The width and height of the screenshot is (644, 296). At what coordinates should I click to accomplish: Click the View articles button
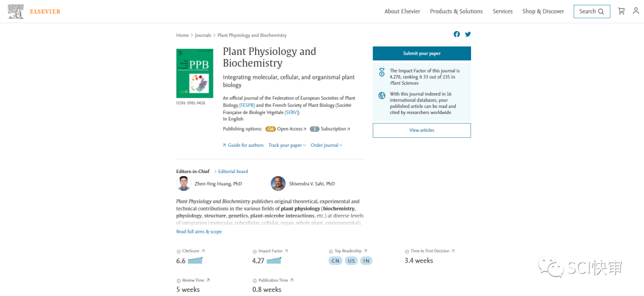pyautogui.click(x=422, y=130)
